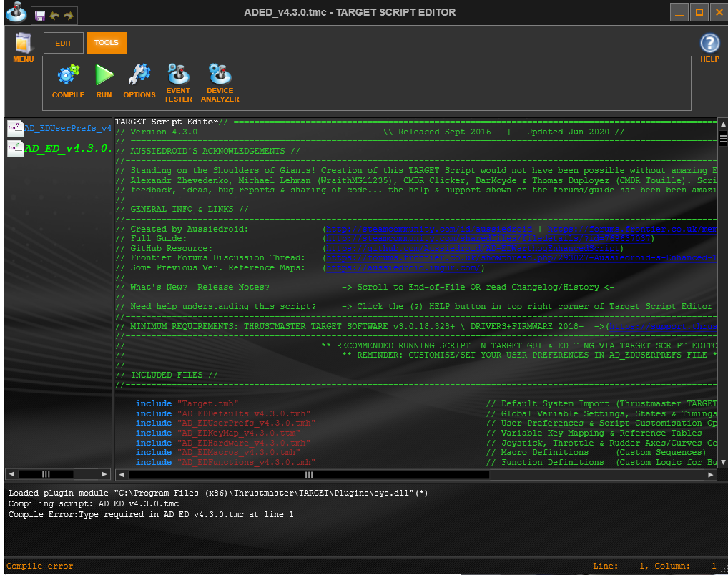Select the AD_ED_v4.3.0 file in sidebar

(x=68, y=149)
